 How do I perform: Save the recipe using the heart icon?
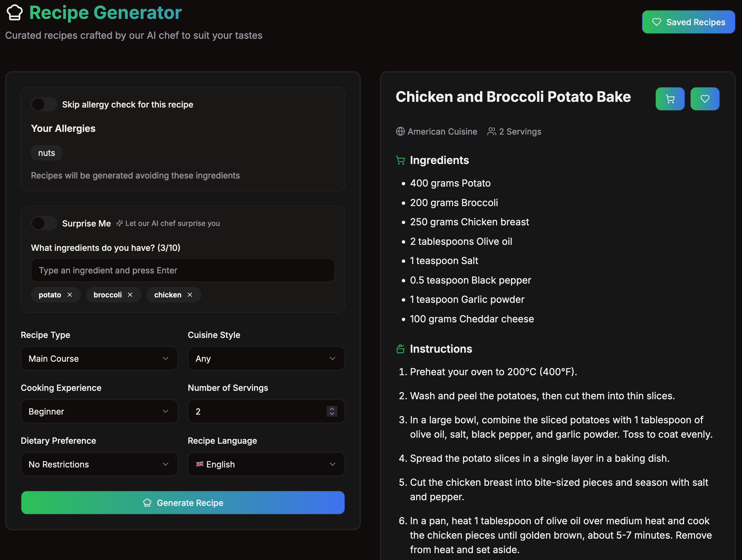(x=704, y=99)
